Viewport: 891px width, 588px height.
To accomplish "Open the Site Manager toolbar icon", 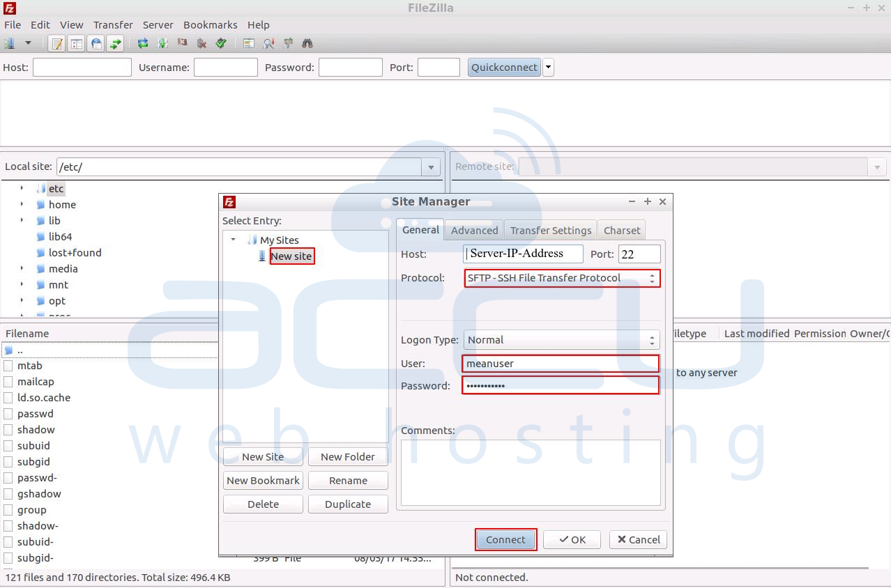I will click(x=10, y=43).
